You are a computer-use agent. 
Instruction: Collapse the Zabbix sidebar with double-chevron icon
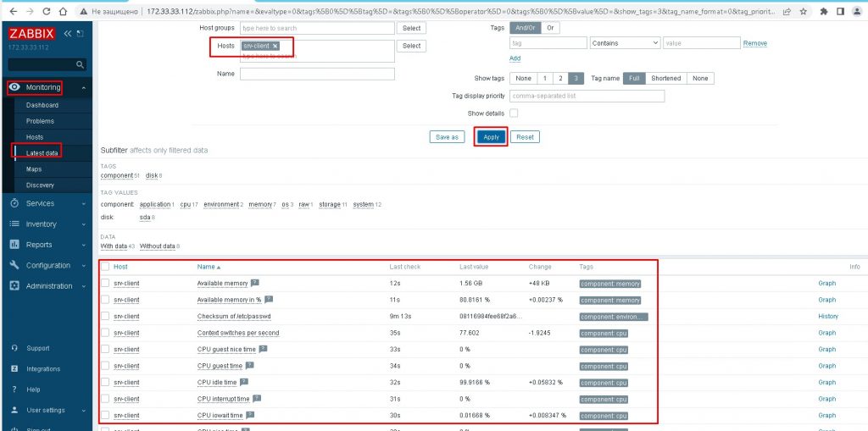tap(68, 33)
